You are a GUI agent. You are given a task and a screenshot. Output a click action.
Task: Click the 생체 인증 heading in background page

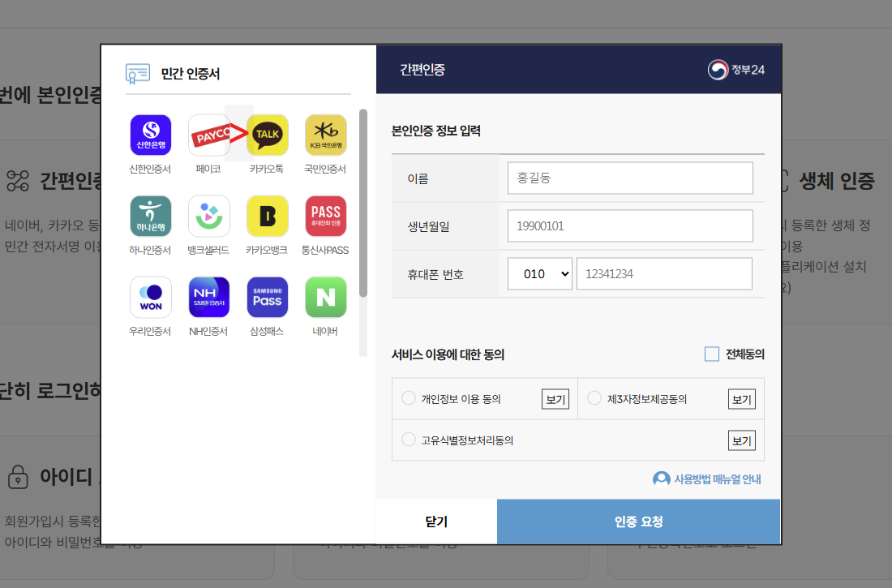[x=837, y=181]
